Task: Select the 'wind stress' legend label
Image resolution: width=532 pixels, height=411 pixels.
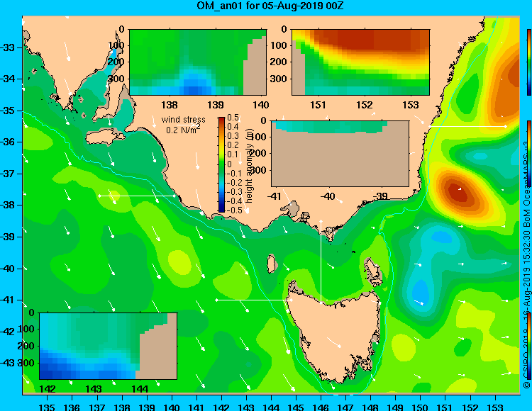Action: pos(184,120)
